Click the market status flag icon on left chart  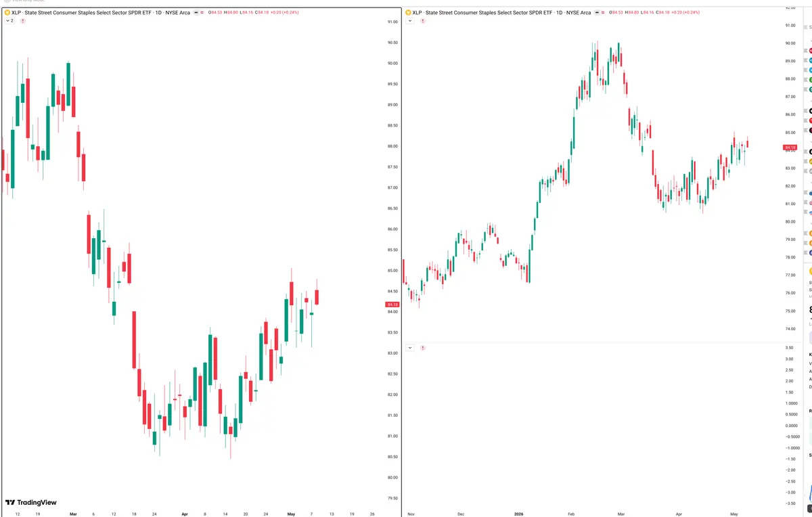click(196, 13)
